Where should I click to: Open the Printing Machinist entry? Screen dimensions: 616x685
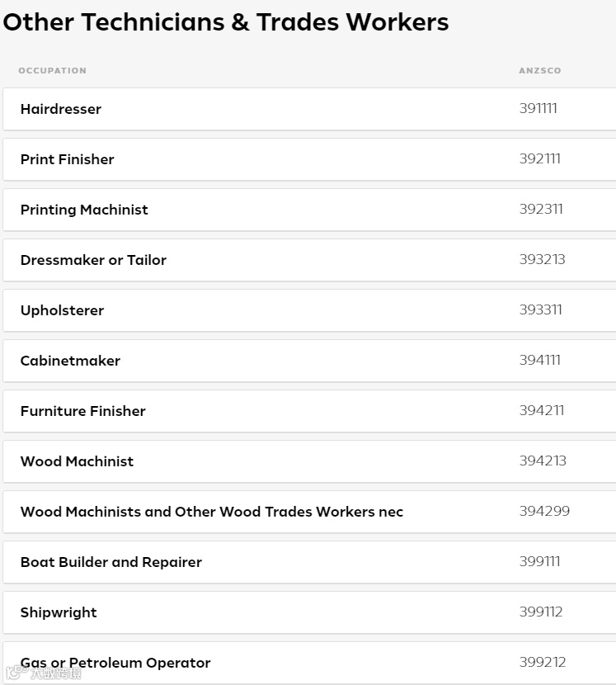(x=84, y=210)
